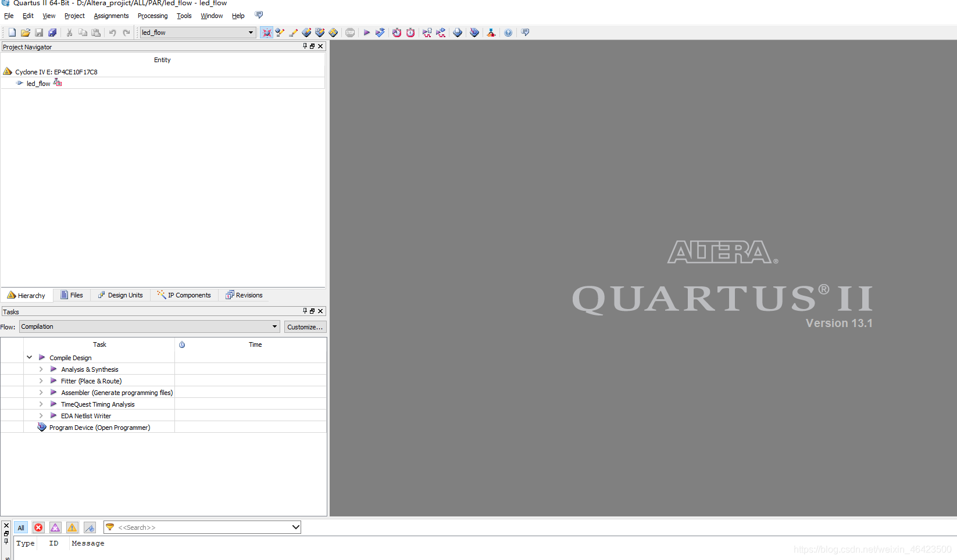Click the purple Start Compilation play icon
Image resolution: width=957 pixels, height=560 pixels.
coord(367,33)
